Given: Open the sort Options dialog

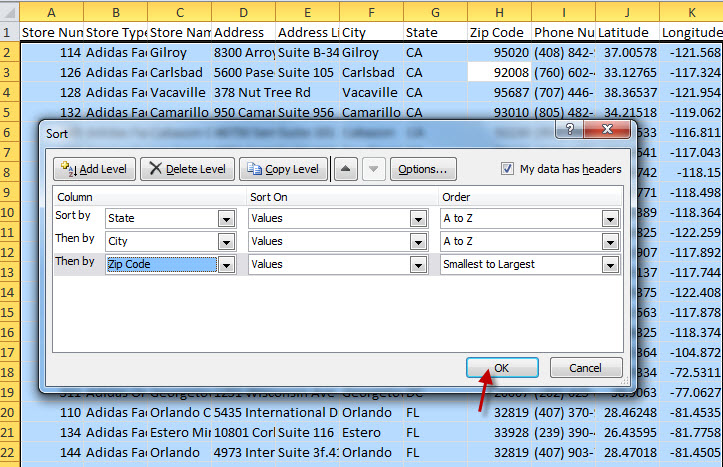Looking at the screenshot, I should (x=423, y=169).
